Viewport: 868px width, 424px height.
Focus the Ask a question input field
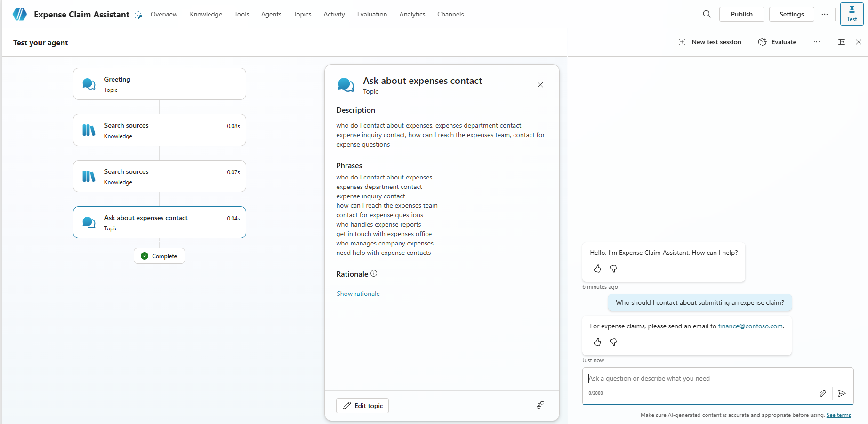(x=718, y=379)
